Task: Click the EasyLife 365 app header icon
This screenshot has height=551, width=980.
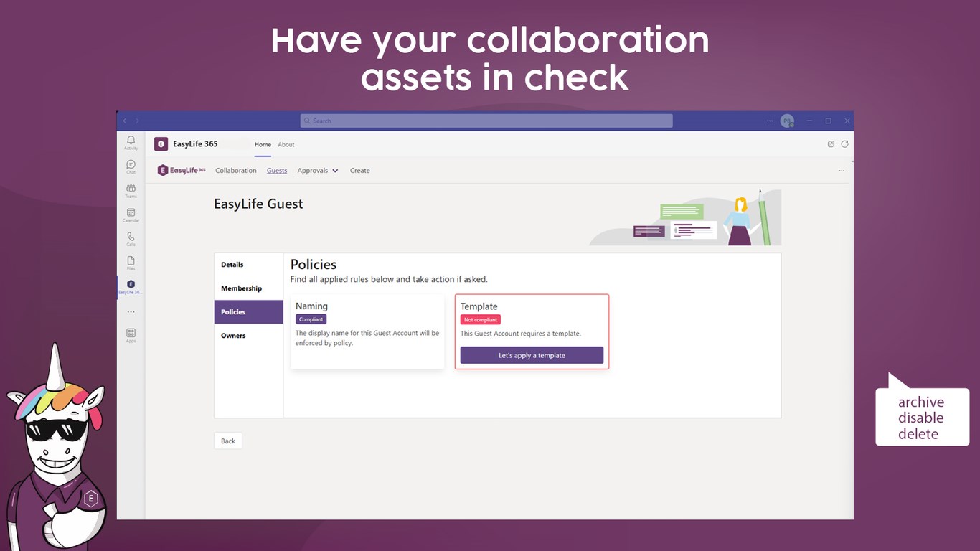Action: click(161, 144)
